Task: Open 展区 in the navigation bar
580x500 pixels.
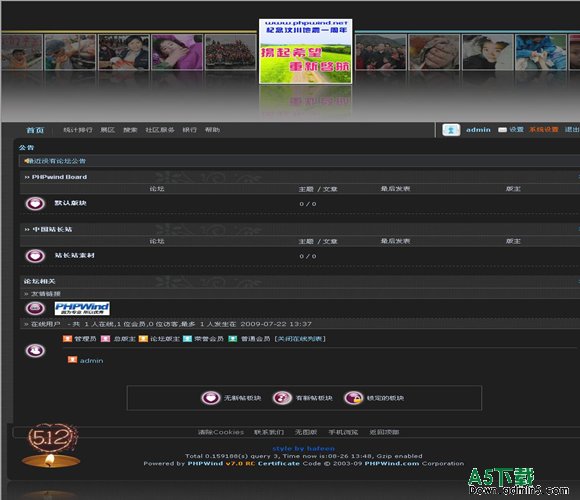Action: point(108,130)
